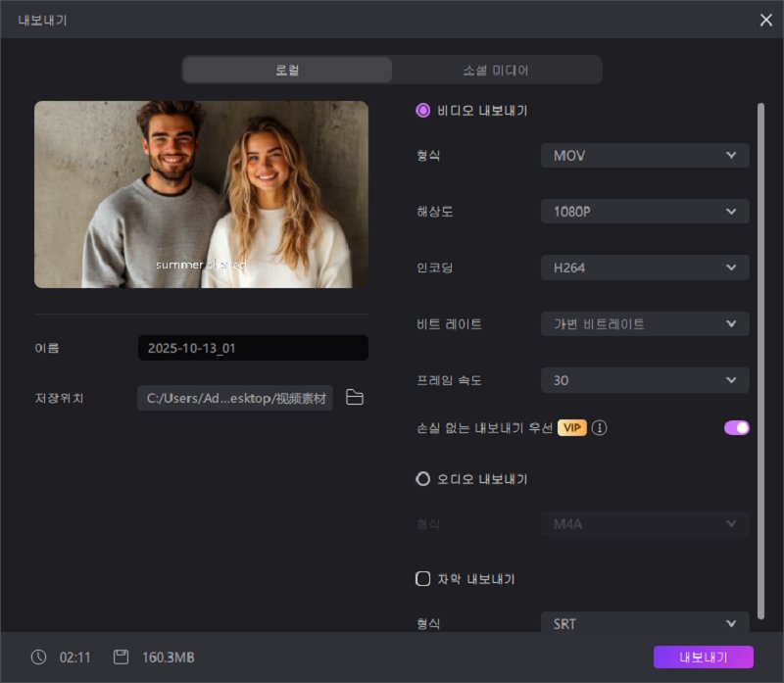
Task: Click the video preview thumbnail
Action: 201,194
